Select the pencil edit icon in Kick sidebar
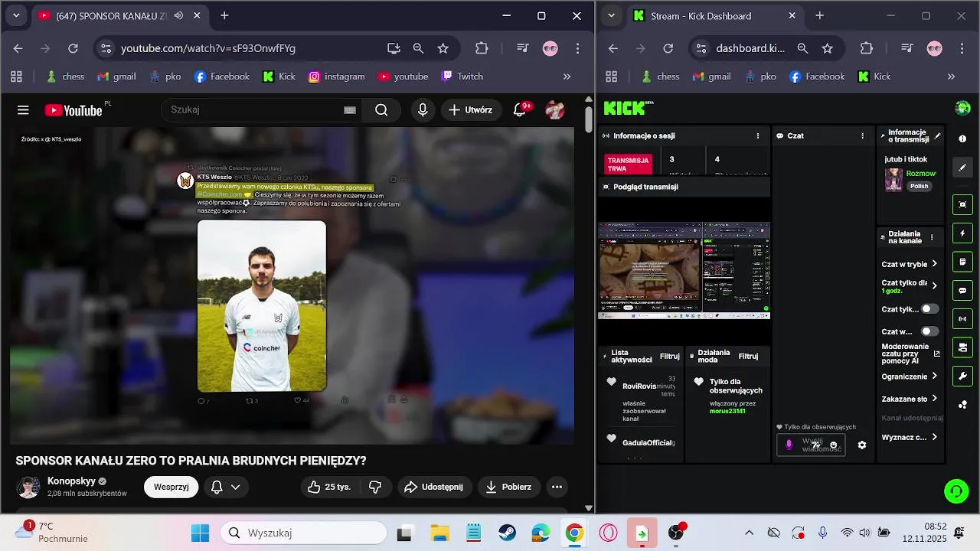This screenshot has height=551, width=980. tap(962, 168)
